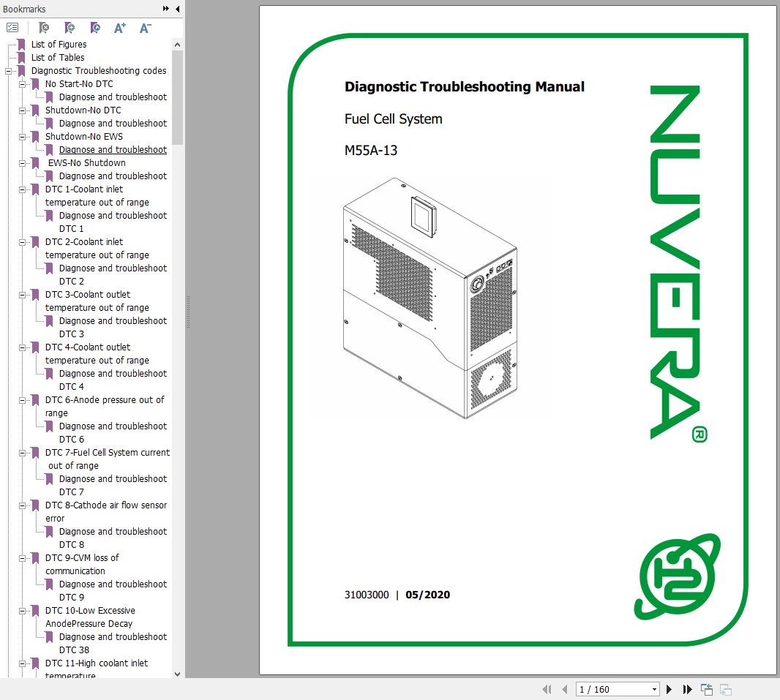Viewport: 780px width, 700px height.
Task: Collapse the DTC 2-Coolant inlet node
Action: [23, 242]
